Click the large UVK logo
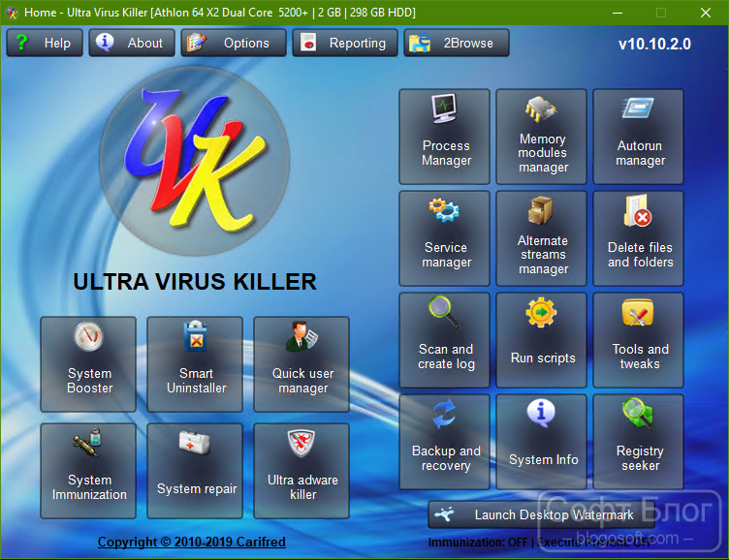The width and height of the screenshot is (729, 560). pyautogui.click(x=195, y=161)
